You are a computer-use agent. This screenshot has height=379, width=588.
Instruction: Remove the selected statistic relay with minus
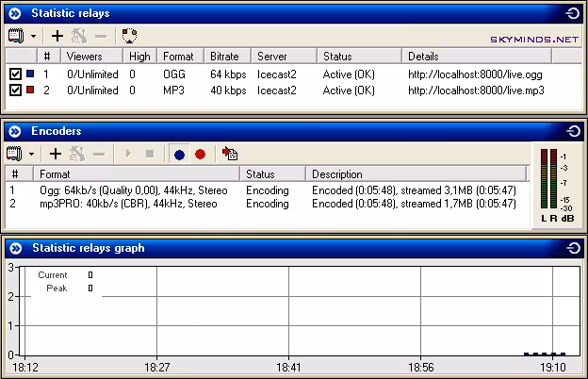tap(101, 37)
